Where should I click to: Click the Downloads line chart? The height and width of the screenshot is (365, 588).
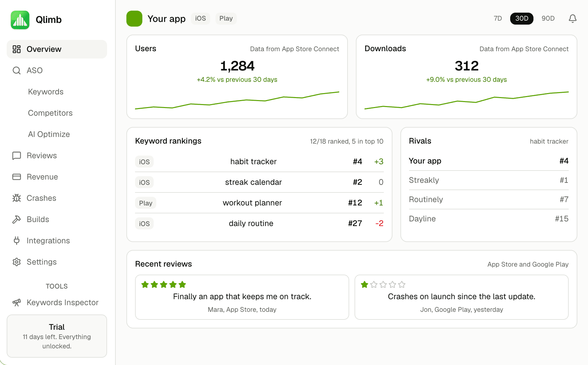click(467, 100)
